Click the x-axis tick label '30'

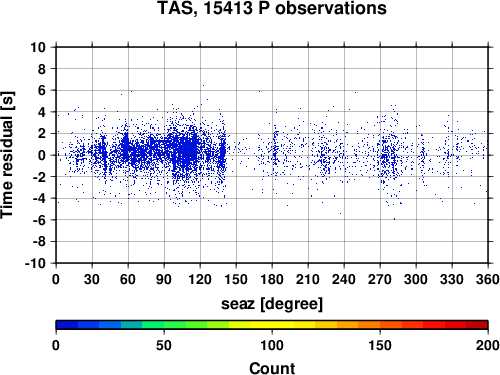(92, 279)
